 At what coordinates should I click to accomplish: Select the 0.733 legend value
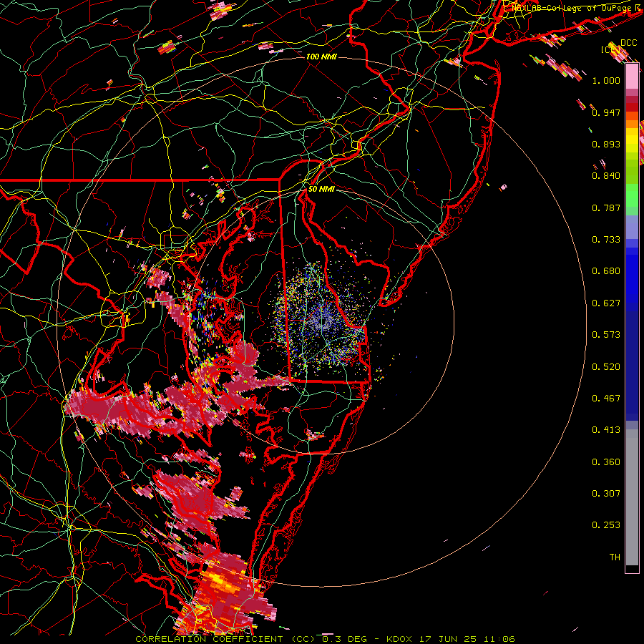pos(606,240)
